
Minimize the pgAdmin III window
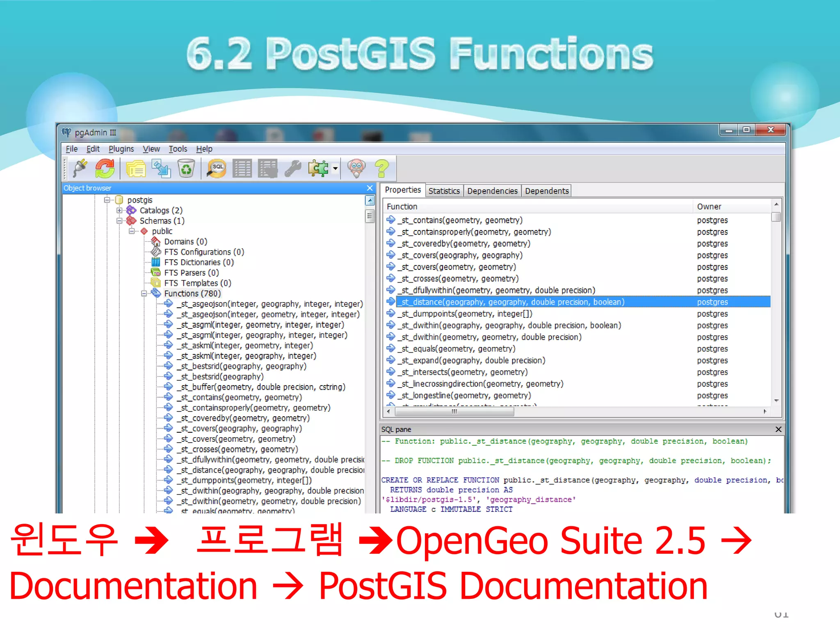729,130
